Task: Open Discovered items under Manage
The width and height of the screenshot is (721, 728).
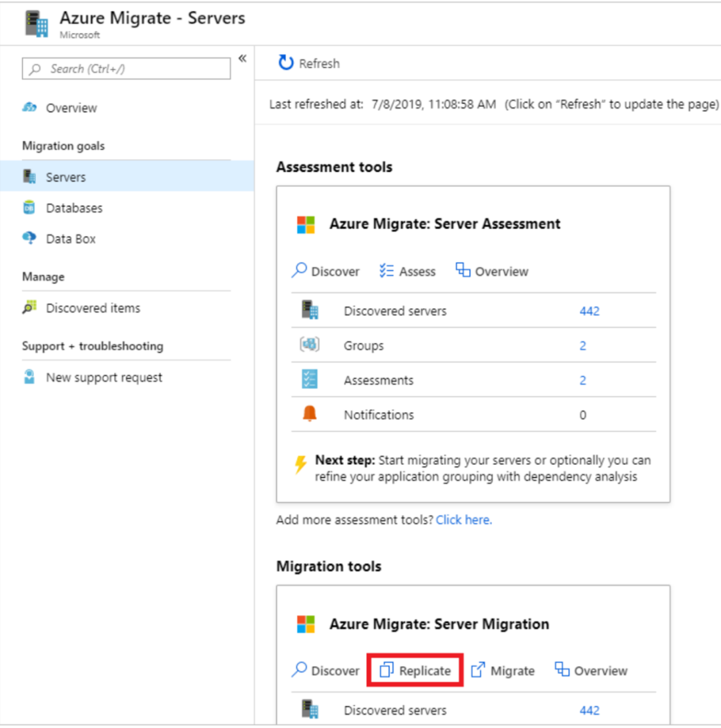Action: [x=93, y=308]
